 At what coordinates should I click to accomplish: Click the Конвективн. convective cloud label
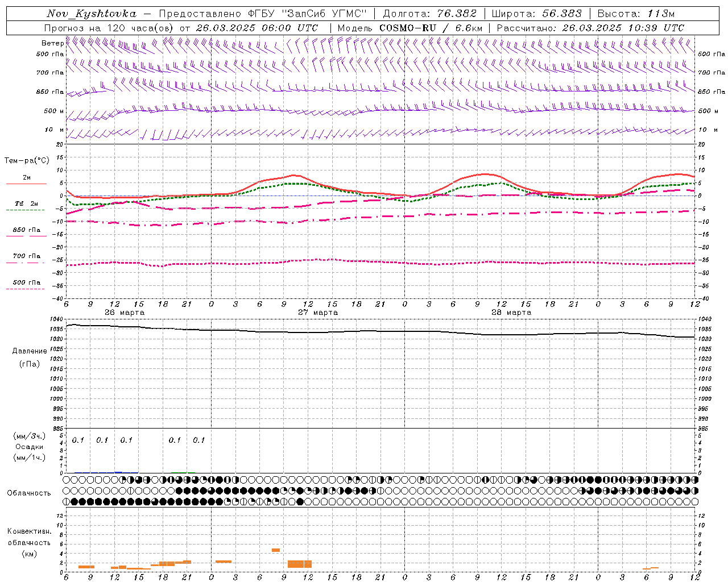tap(29, 531)
